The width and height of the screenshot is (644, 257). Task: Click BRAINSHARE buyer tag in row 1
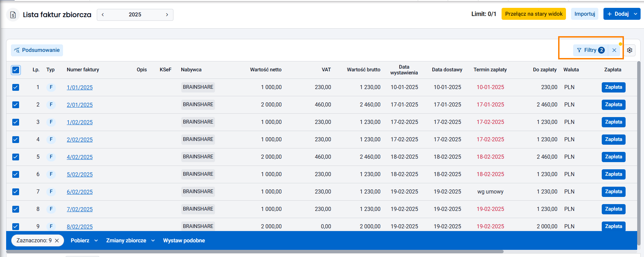(x=198, y=87)
